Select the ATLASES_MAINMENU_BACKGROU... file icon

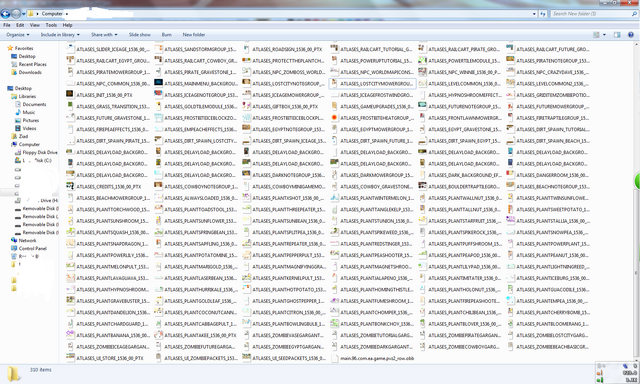[x=158, y=83]
